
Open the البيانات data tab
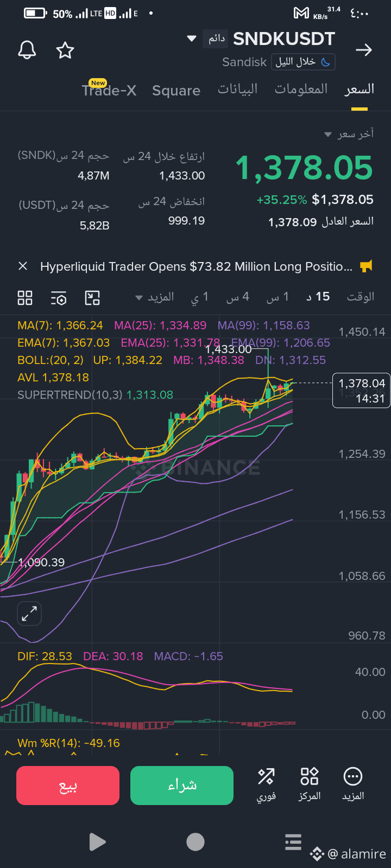(238, 90)
